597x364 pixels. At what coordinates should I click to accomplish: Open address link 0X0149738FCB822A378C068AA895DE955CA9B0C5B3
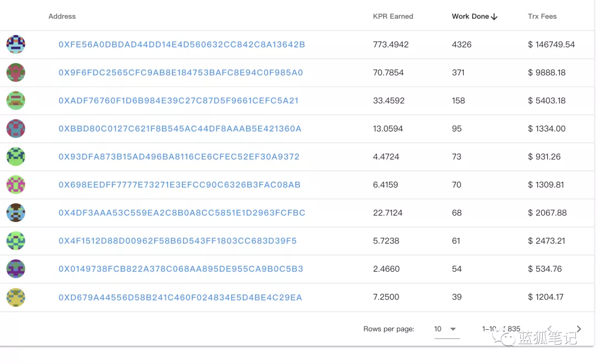point(181,269)
